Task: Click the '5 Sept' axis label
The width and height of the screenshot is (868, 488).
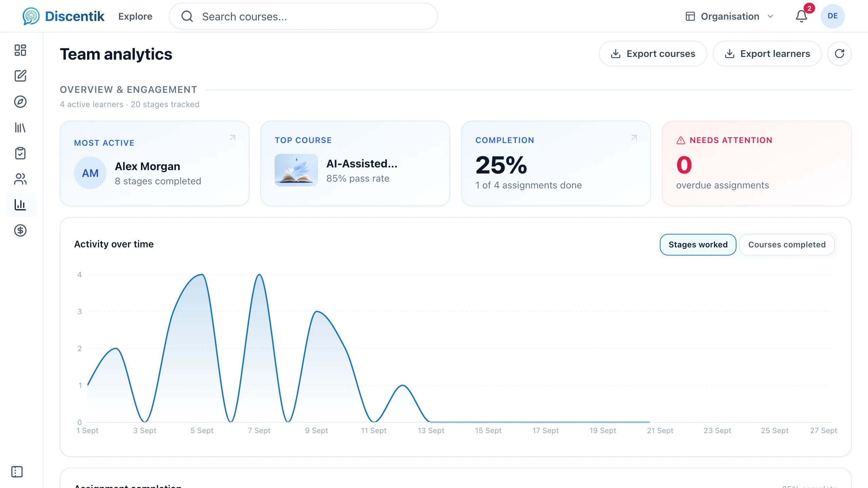Action: [202, 430]
